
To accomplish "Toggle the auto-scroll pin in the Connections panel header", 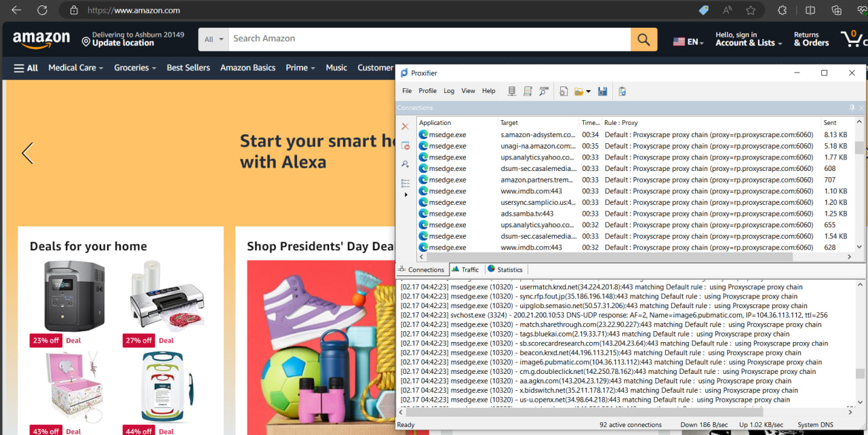I will point(852,107).
